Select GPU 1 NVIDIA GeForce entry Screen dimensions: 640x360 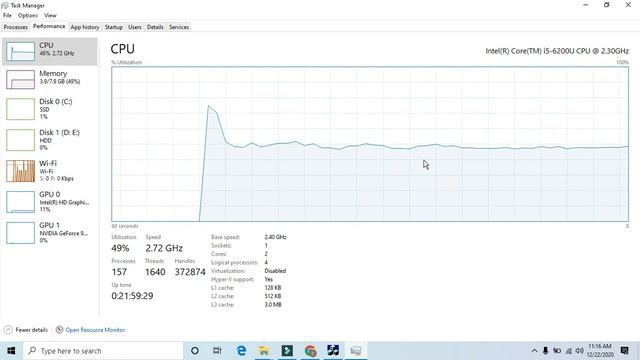pos(49,233)
